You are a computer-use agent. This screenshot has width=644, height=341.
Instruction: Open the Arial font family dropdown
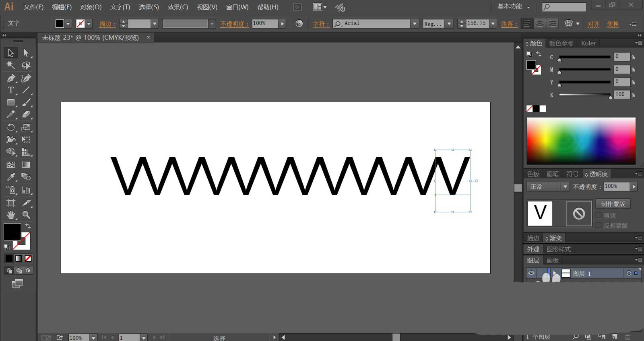pos(415,24)
